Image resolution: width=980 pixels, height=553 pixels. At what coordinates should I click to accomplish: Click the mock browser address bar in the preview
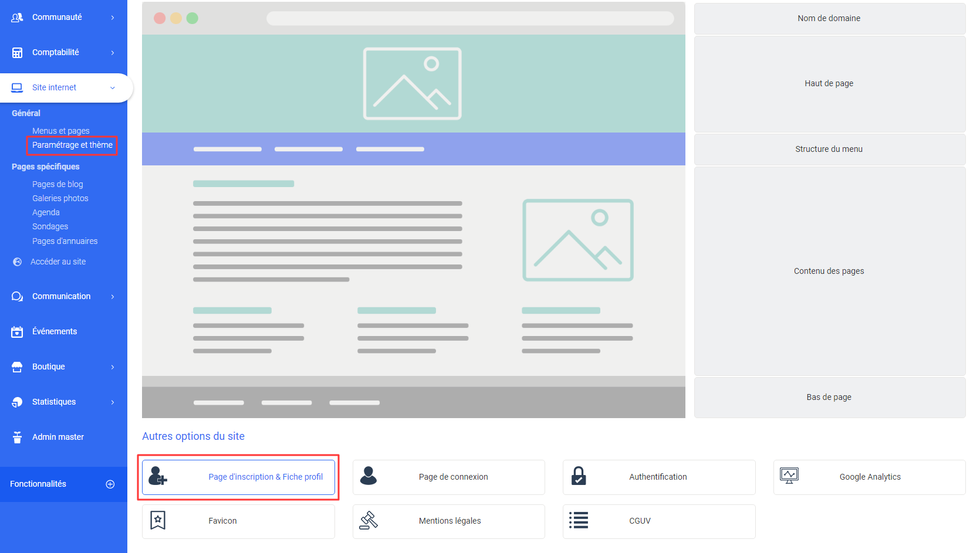[470, 18]
